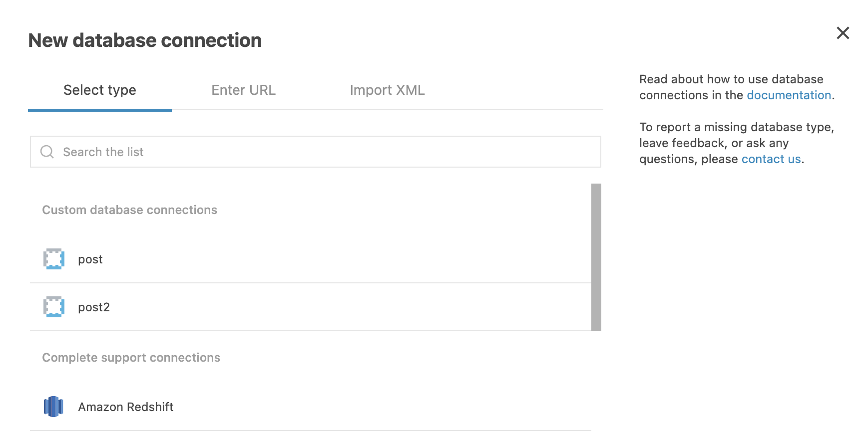The height and width of the screenshot is (437, 868).
Task: Open the Import XML tab
Action: 387,90
